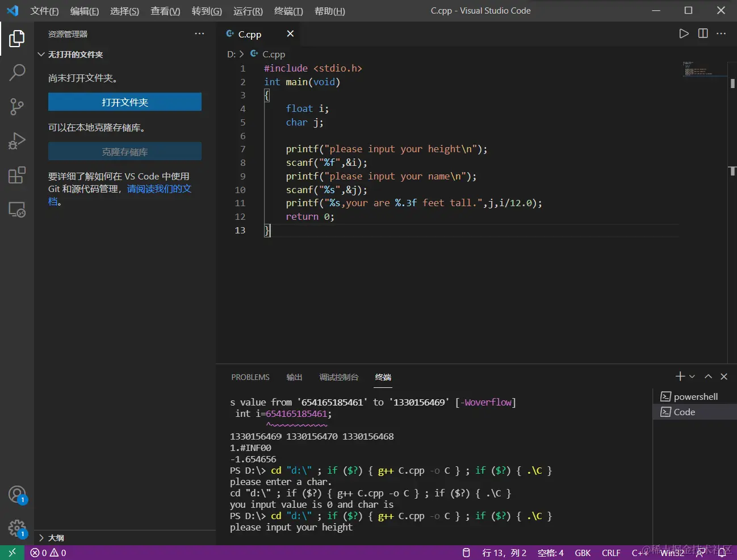This screenshot has height=560, width=737.
Task: Open the Source Control view
Action: pos(17,106)
